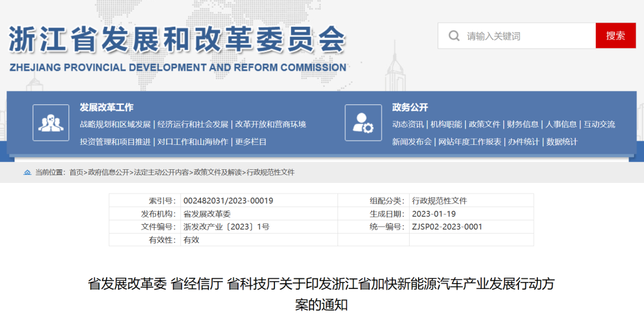Click the 政务公开 person-gear icon
Image resolution: width=644 pixels, height=320 pixels.
coord(363,123)
